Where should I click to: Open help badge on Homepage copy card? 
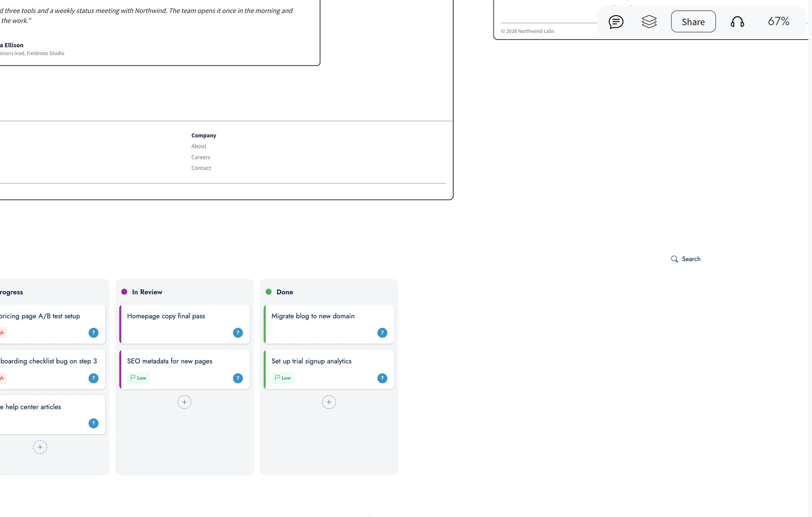click(x=238, y=333)
